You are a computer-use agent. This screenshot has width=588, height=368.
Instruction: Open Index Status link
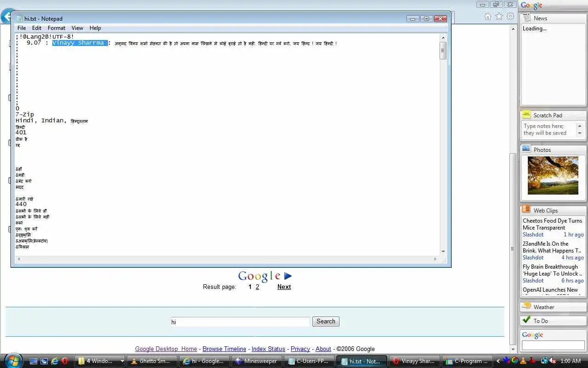coord(268,349)
